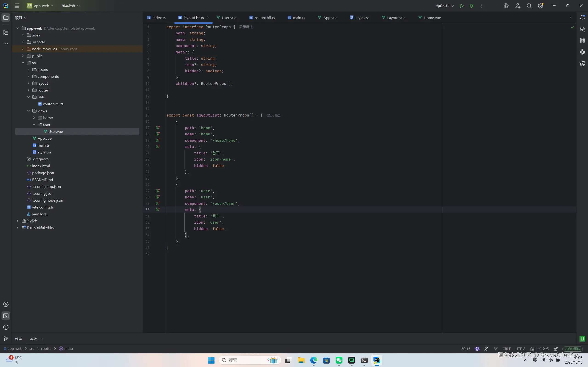Screen dimensions: 588x367
Task: Click gutter implement marker on line 17
Action: [157, 128]
